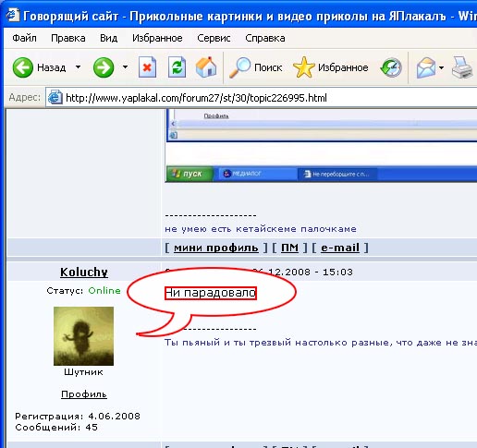The height and width of the screenshot is (448, 477).
Task: Open Koluchy username link
Action: (x=84, y=272)
